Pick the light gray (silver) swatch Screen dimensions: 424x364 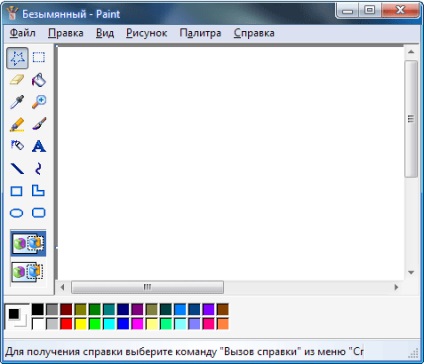52,324
